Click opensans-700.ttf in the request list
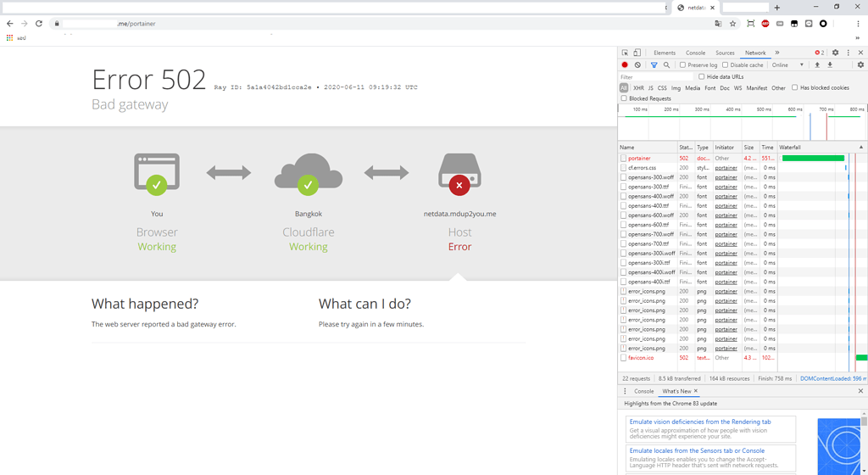868x475 pixels. coord(648,243)
